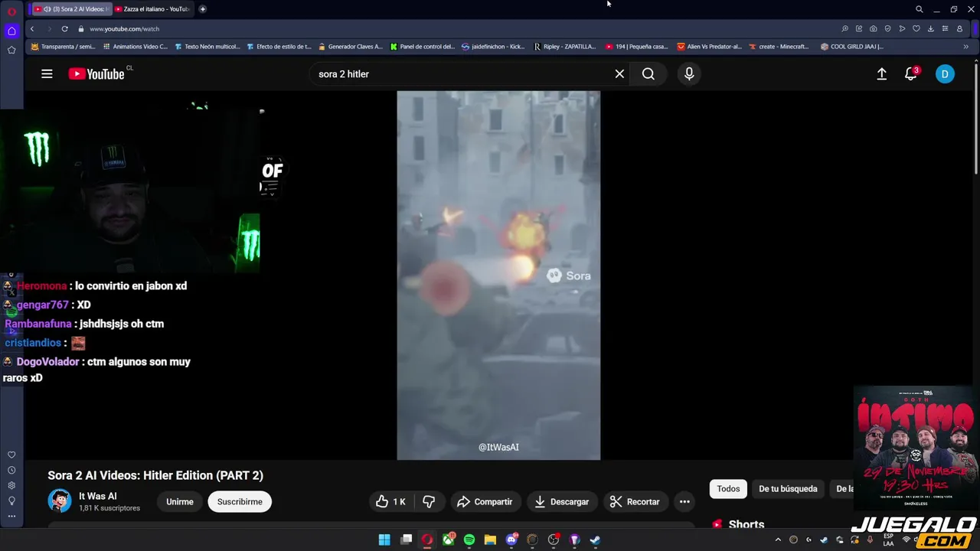Reload the page
Screen dimensions: 980x551
(64, 28)
